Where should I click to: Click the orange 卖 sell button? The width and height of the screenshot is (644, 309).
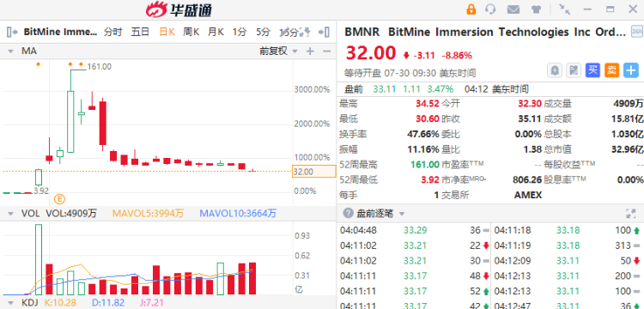pos(611,70)
